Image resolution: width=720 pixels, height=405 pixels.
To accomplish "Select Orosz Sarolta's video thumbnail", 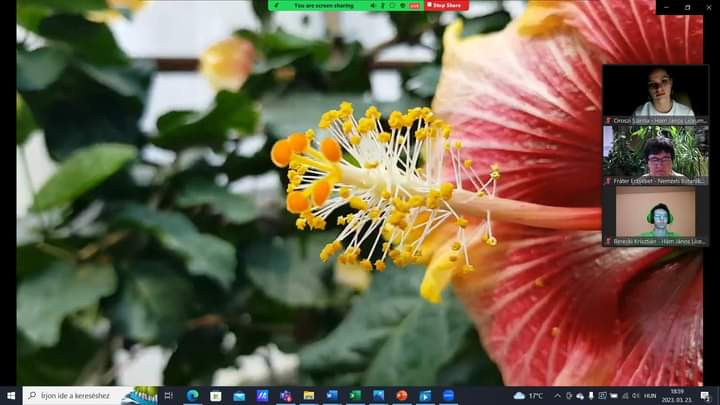I will [x=655, y=92].
